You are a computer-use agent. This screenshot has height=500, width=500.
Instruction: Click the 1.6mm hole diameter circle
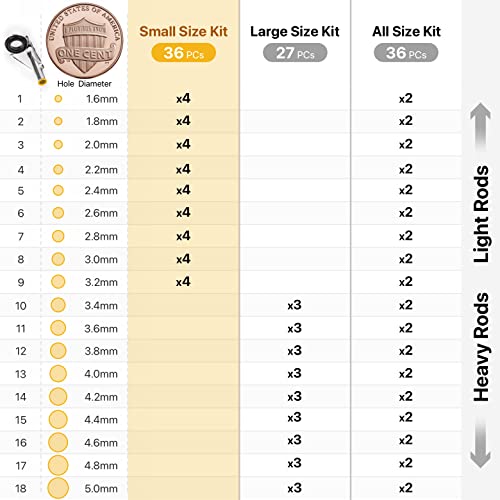pos(58,99)
